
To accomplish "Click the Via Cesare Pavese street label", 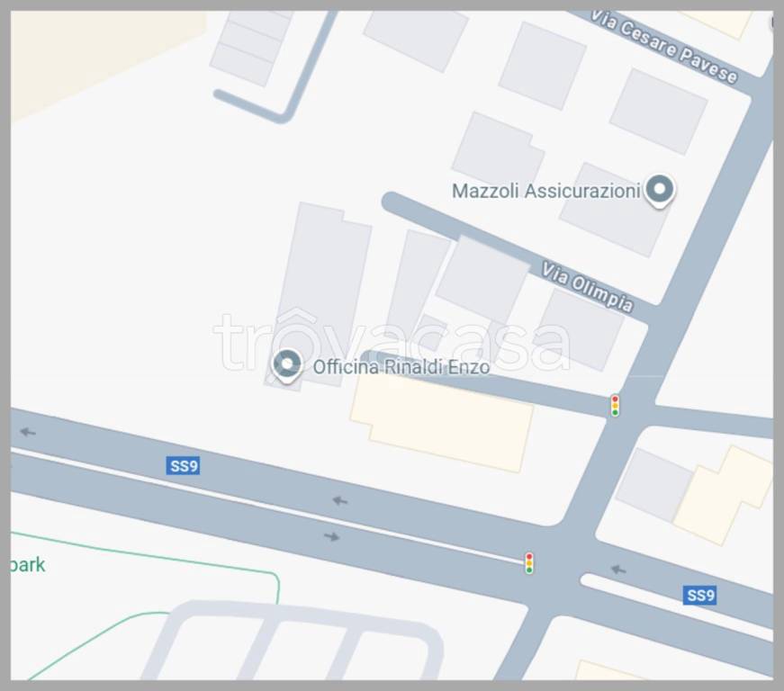I will pyautogui.click(x=664, y=47).
